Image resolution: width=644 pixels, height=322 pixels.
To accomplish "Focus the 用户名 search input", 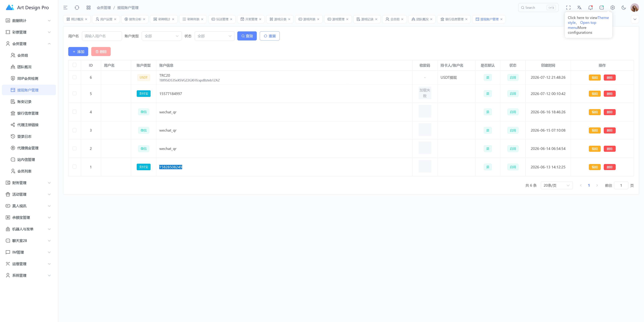I will point(102,36).
